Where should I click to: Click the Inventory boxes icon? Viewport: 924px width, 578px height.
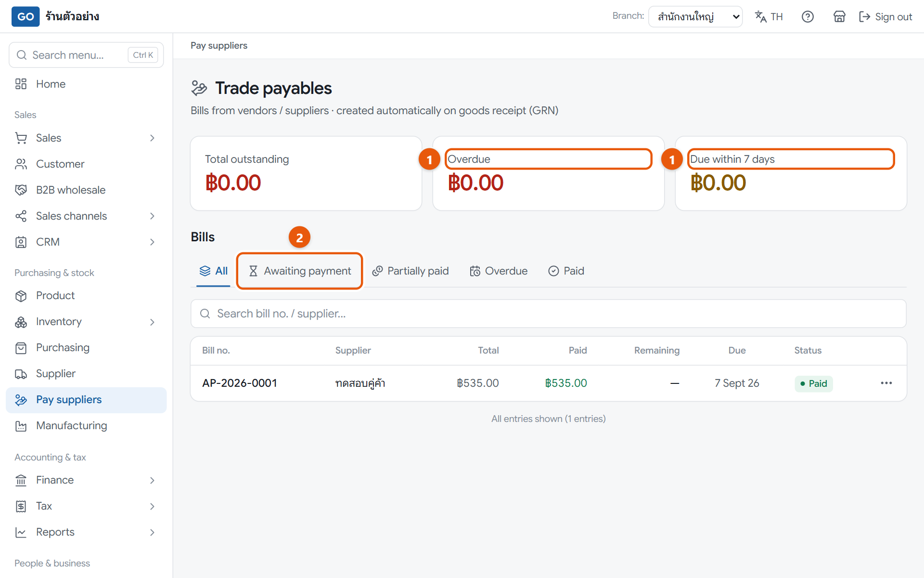click(21, 322)
